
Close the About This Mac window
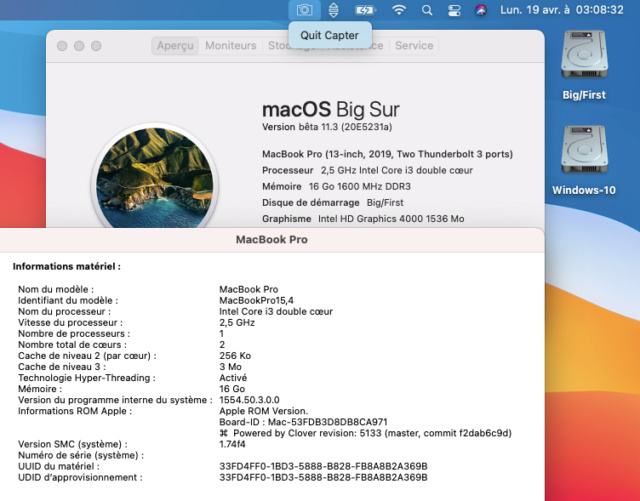(x=62, y=46)
